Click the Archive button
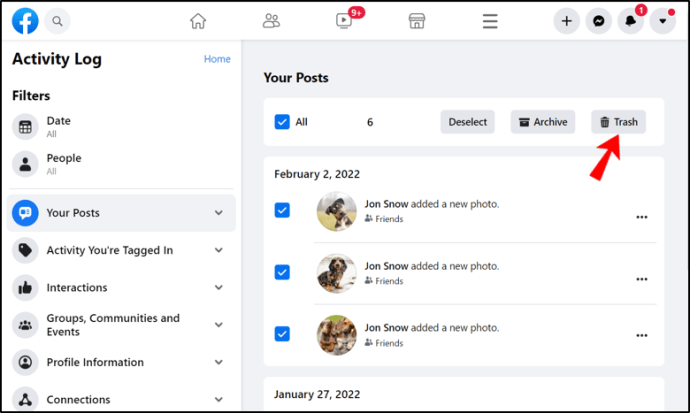The image size is (690, 413). pos(543,122)
